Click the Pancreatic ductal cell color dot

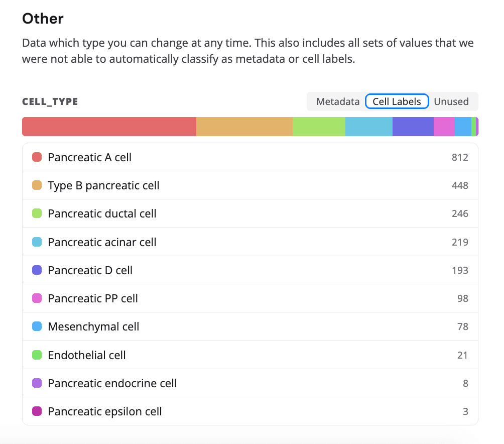tap(37, 213)
